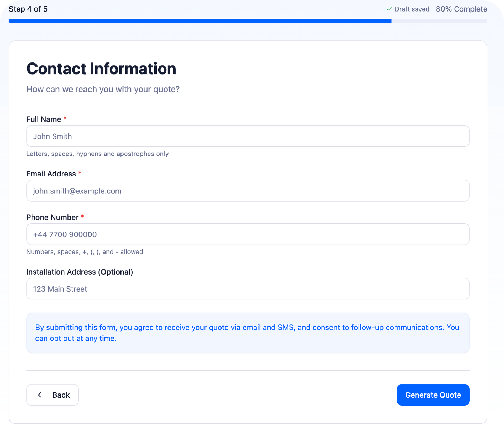This screenshot has width=504, height=431.
Task: Focus the Installation Address field
Action: (x=248, y=289)
